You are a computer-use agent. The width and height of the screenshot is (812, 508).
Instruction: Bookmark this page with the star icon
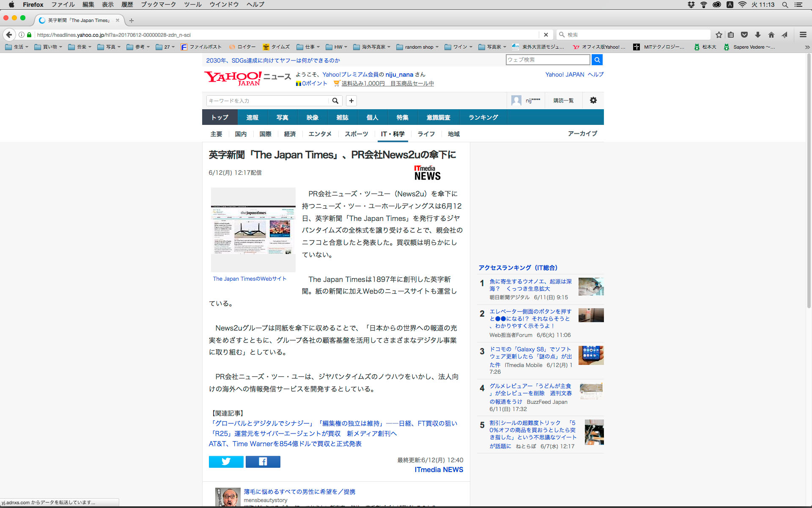click(x=719, y=35)
